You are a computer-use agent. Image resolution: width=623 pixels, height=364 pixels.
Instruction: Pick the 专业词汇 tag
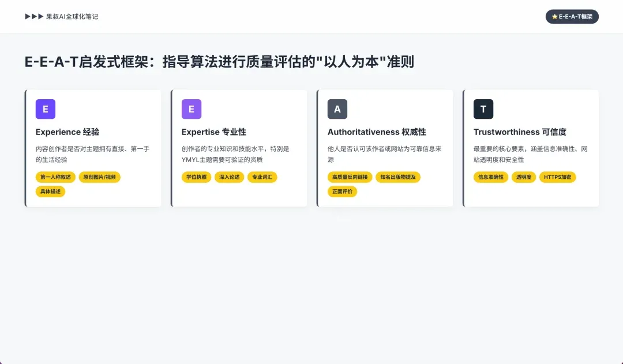coord(262,177)
